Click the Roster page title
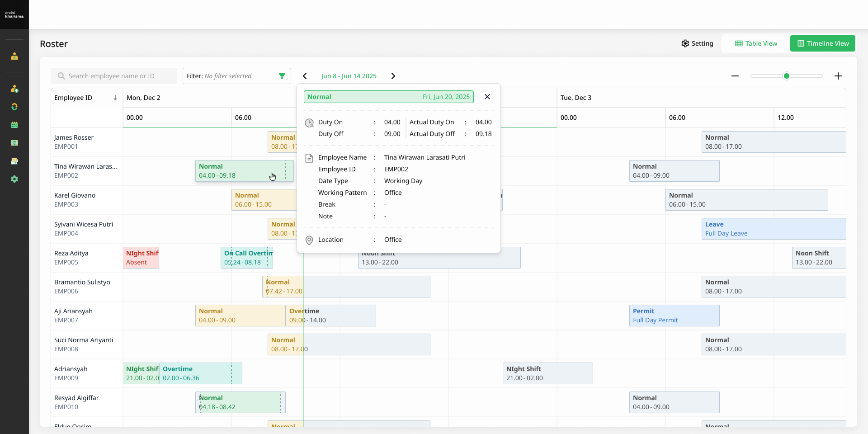The height and width of the screenshot is (434, 868). point(54,44)
